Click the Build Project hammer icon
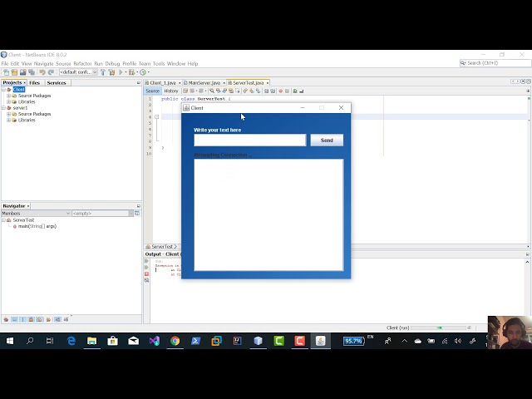This screenshot has height=399, width=532. pos(103,72)
